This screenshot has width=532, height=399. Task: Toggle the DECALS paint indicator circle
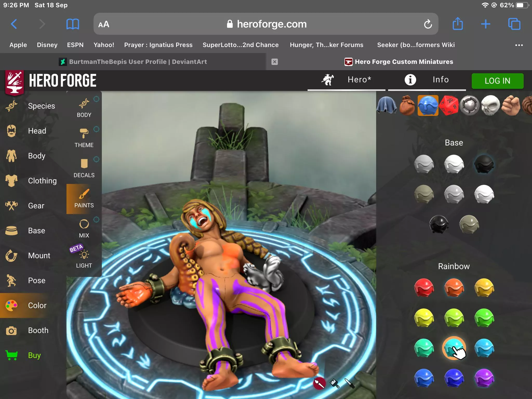96,159
